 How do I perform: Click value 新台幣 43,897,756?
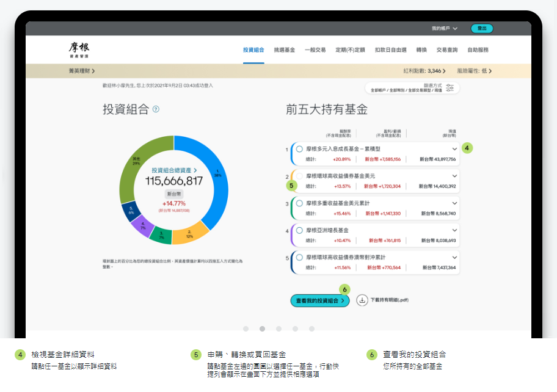(x=438, y=159)
